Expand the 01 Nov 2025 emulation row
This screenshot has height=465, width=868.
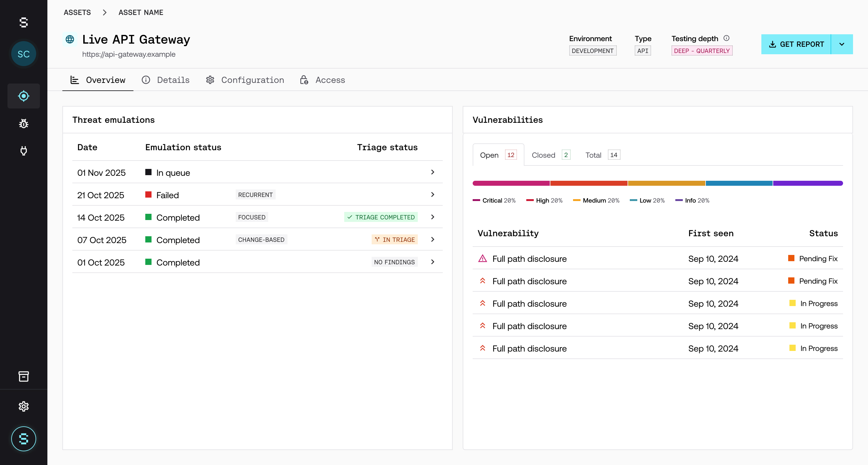(x=432, y=172)
